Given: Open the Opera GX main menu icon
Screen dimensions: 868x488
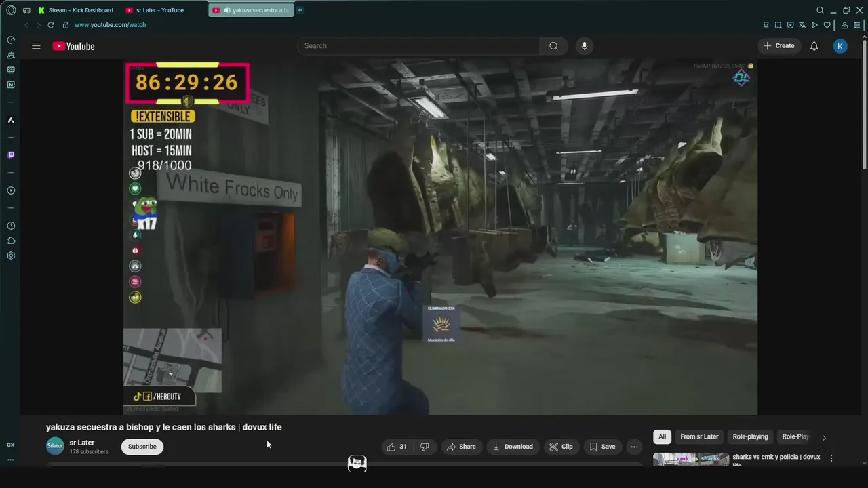Looking at the screenshot, I should tap(11, 10).
